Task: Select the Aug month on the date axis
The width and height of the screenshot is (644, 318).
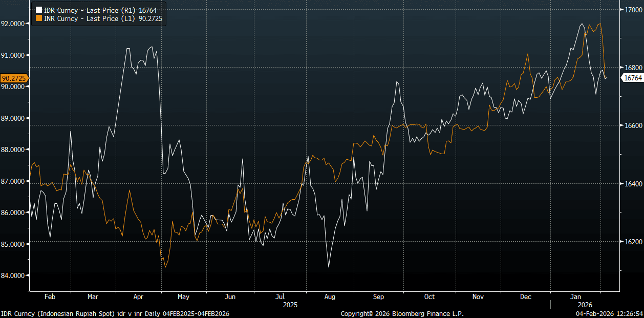Action: coord(329,296)
